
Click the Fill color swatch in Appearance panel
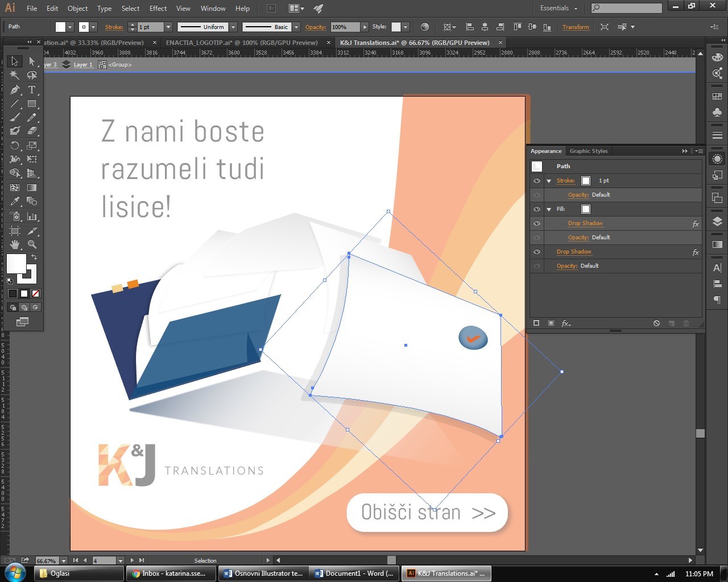(586, 209)
